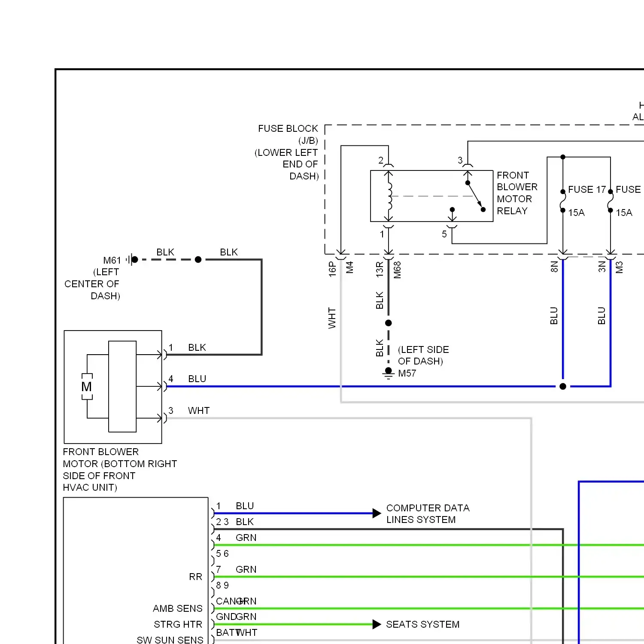Click relay terminal number 1
Screen dimensions: 644x644
(x=382, y=234)
